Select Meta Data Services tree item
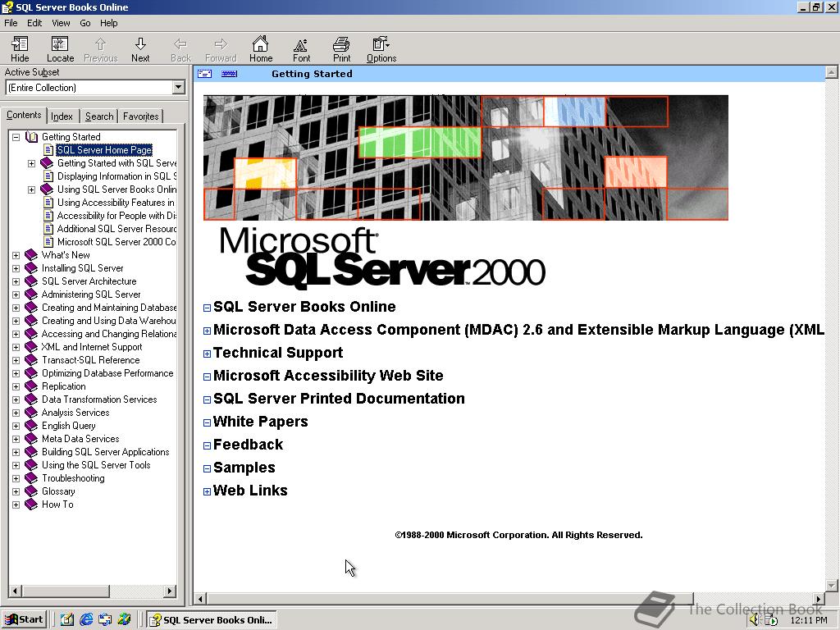The image size is (840, 630). (x=80, y=439)
